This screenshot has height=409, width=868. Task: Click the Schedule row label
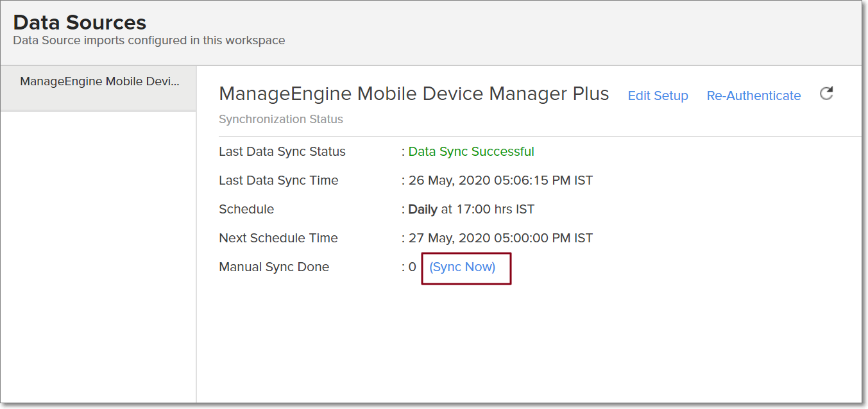[246, 209]
